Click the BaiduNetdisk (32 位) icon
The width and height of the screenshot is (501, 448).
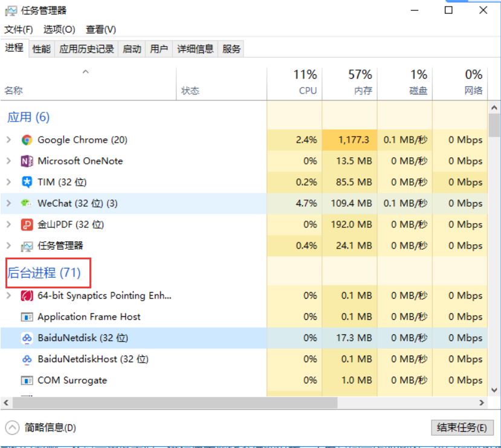pos(27,338)
